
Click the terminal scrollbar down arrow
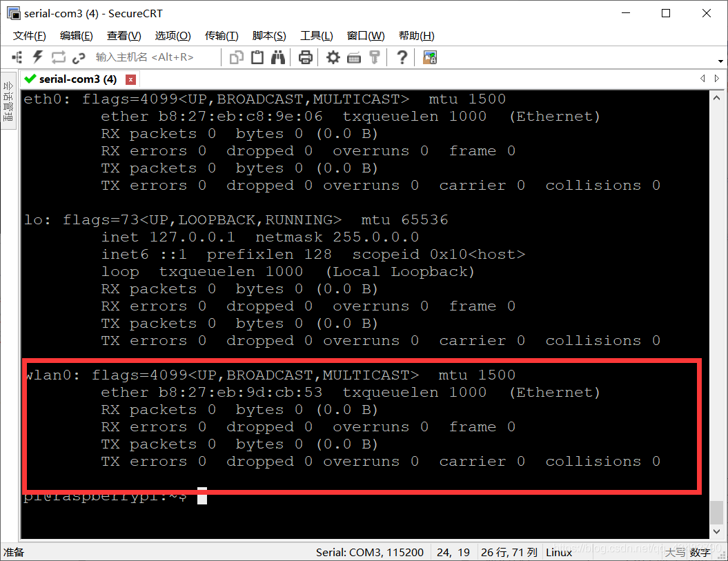click(716, 531)
